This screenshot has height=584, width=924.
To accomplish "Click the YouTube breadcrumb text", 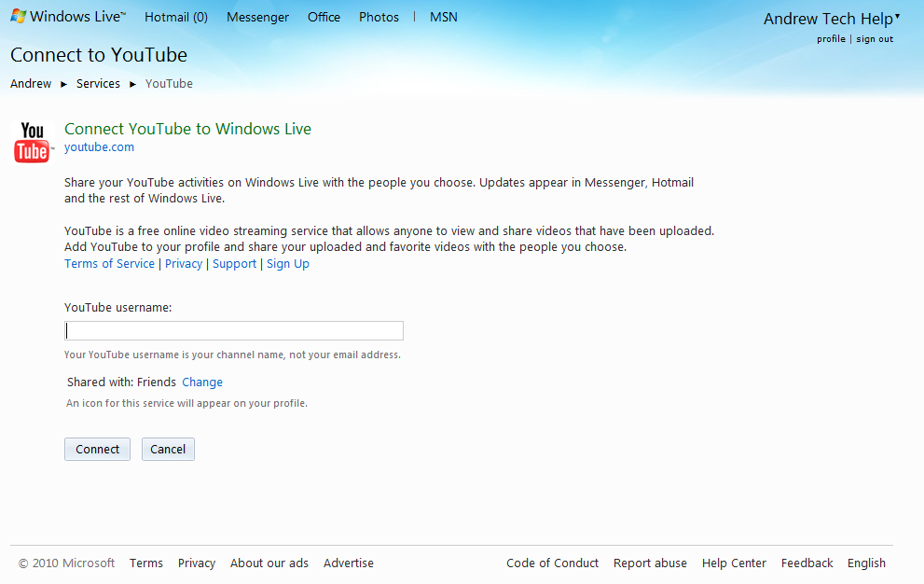I will coord(169,84).
